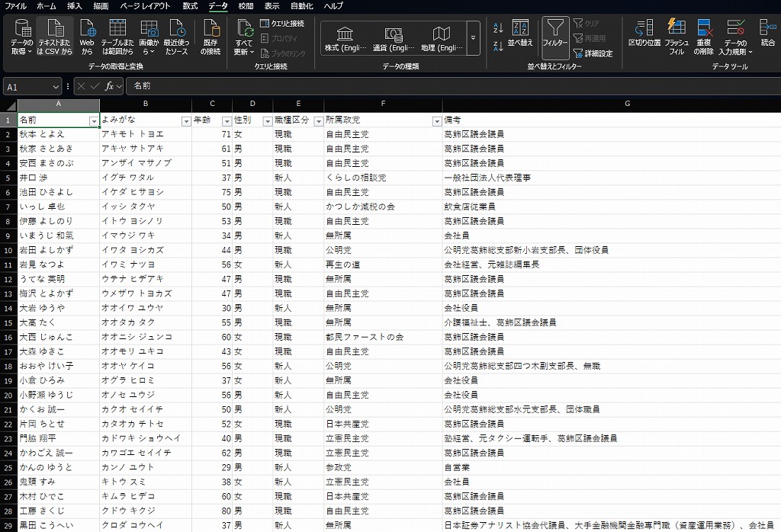Click テキストまたは CSV から import icon
This screenshot has width=781, height=532.
(54, 38)
